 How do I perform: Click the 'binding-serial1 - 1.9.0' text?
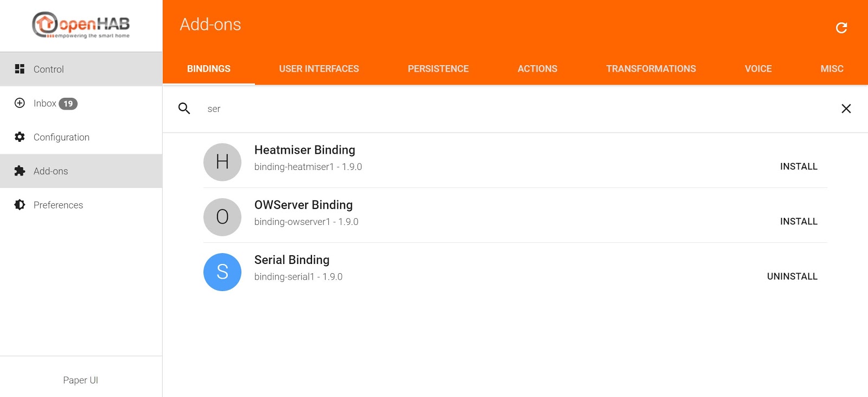pyautogui.click(x=298, y=276)
